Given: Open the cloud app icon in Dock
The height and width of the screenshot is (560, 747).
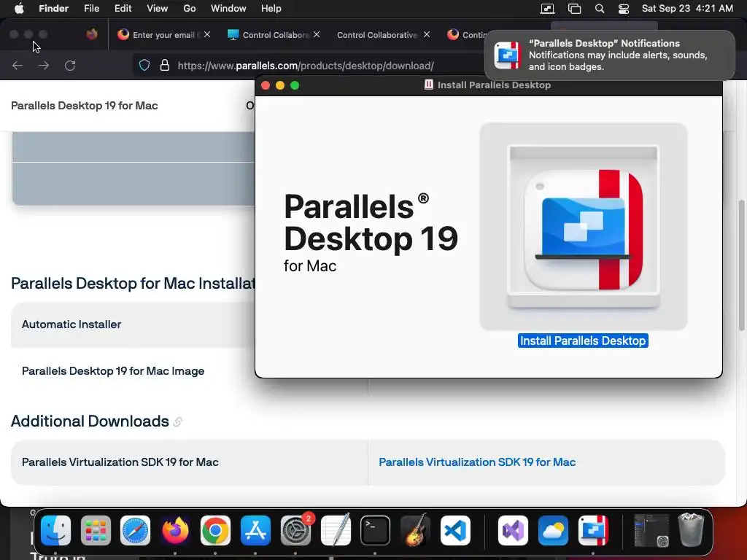Looking at the screenshot, I should 553,531.
